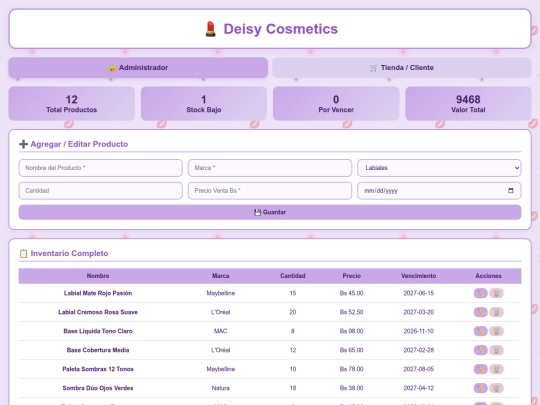Delete the Paleta Sombras 12 Tonos product
The image size is (540, 405).
click(497, 369)
